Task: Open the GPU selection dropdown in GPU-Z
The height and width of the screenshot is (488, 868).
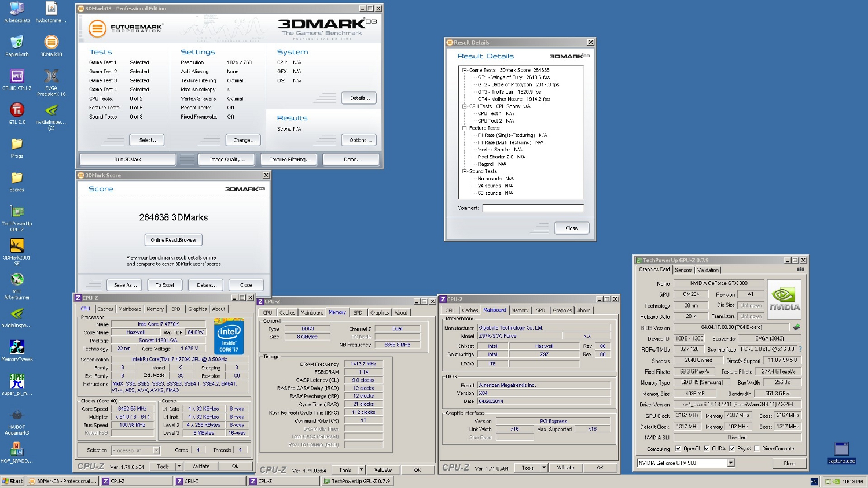Action: click(731, 463)
